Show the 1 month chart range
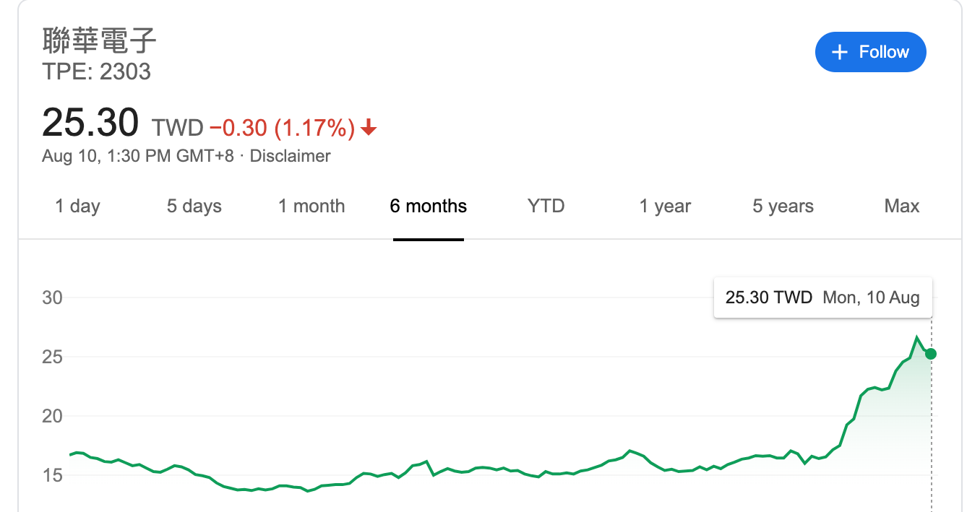The height and width of the screenshot is (512, 980). [x=311, y=207]
